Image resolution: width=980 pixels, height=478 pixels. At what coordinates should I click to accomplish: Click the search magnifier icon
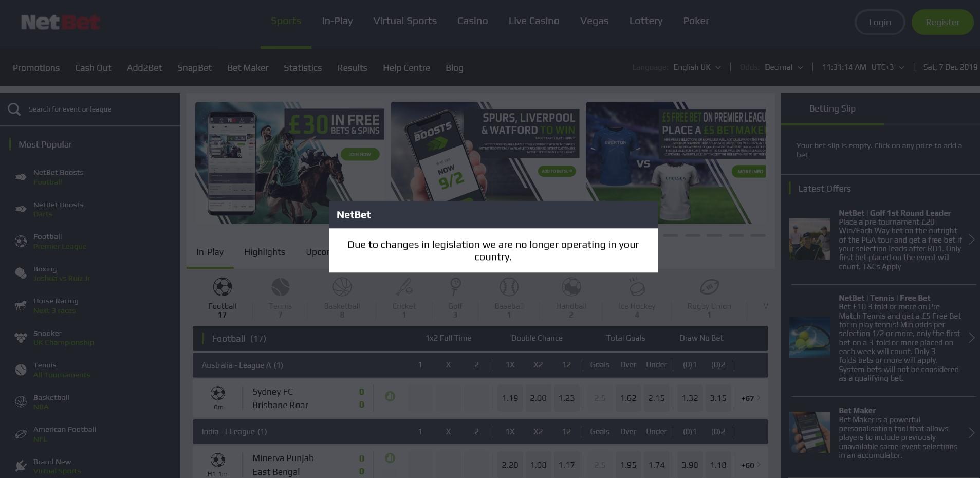[14, 109]
